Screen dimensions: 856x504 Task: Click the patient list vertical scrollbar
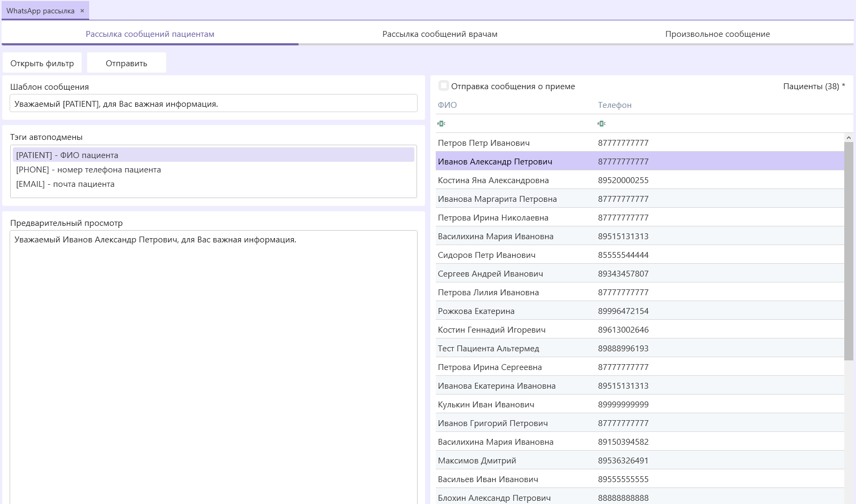(x=849, y=251)
